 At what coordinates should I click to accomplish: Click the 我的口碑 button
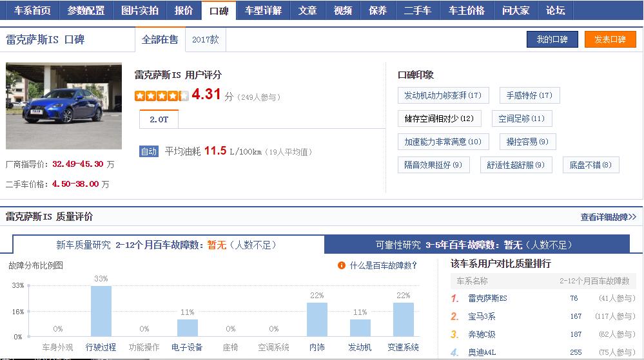552,39
